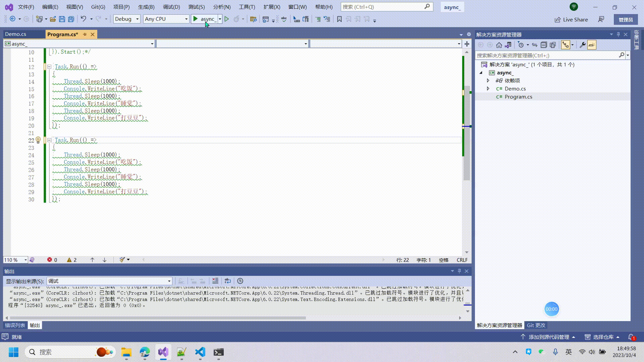Click the bookmark toggle icon in the toolbar

pyautogui.click(x=339, y=19)
